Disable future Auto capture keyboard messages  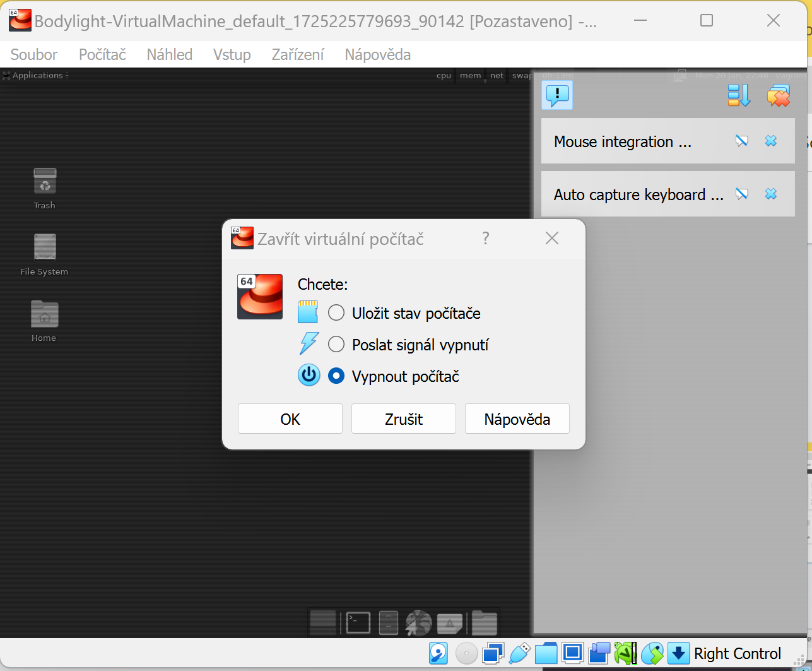pos(742,194)
